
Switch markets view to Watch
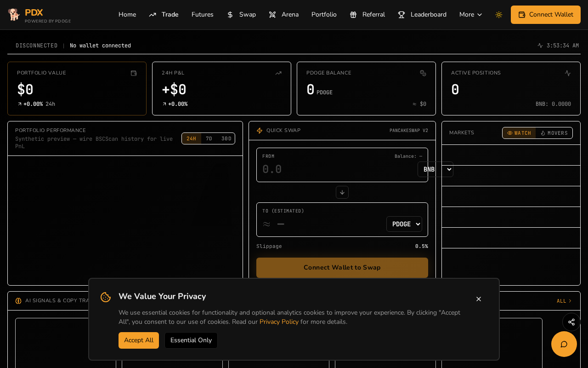pos(519,133)
